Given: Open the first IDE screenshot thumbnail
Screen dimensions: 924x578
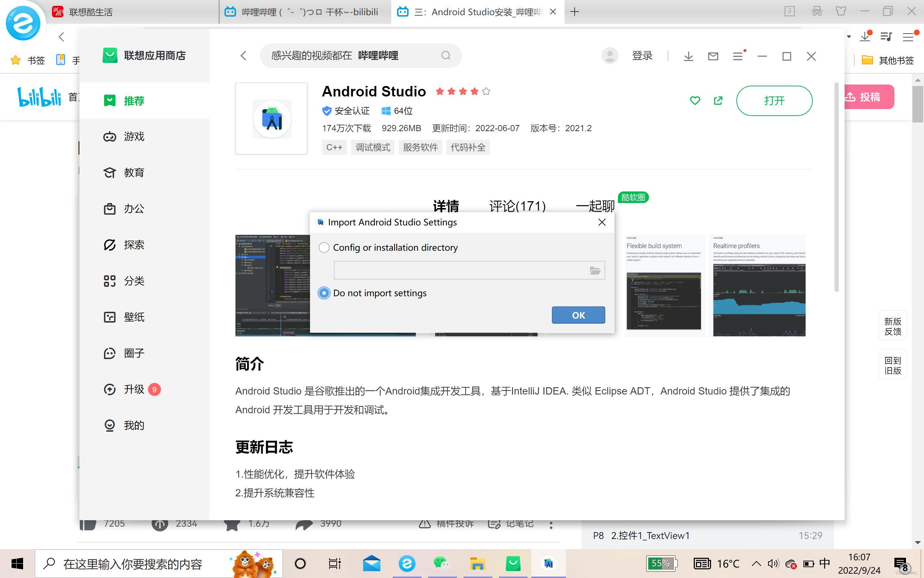Looking at the screenshot, I should point(272,285).
